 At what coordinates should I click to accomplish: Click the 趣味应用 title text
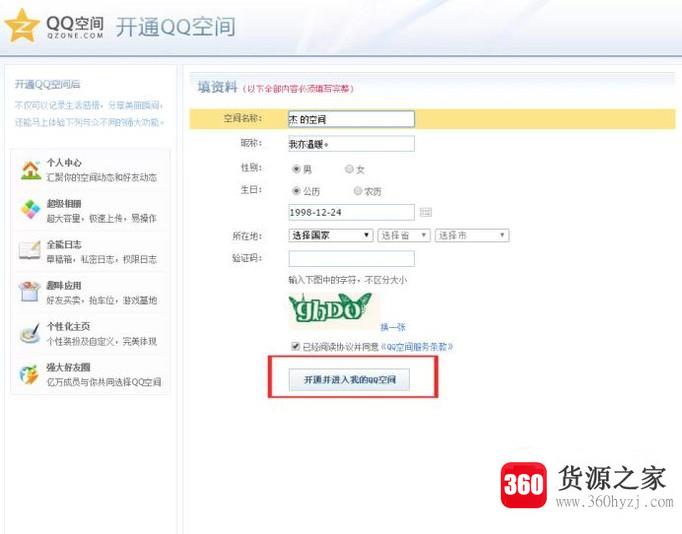point(64,286)
